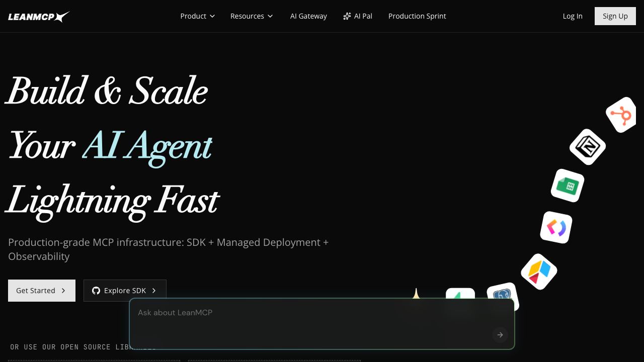644x362 pixels.
Task: Click the Google Sheets integration icon
Action: 568,186
